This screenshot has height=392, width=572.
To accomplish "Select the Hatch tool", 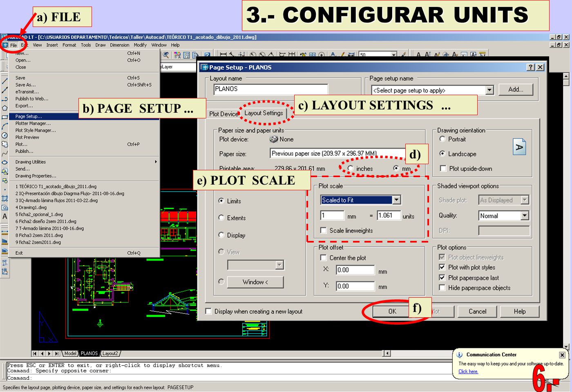I will pyautogui.click(x=4, y=198).
